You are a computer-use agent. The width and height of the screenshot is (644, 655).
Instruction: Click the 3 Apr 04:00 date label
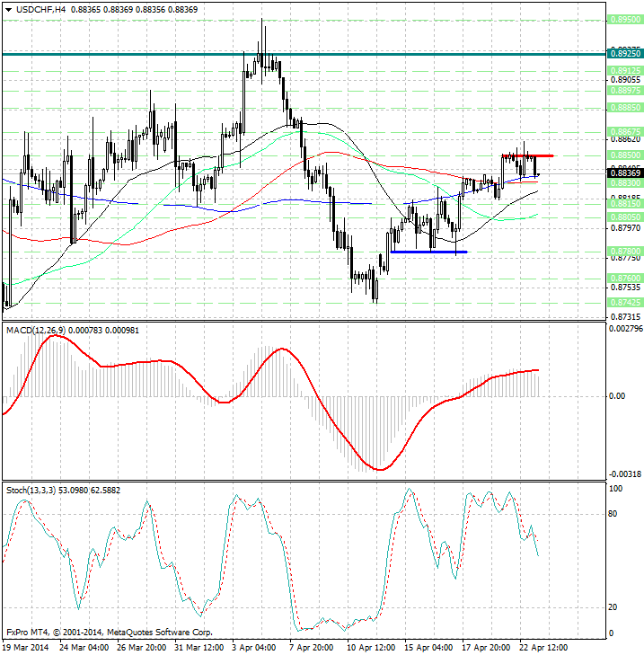(x=254, y=647)
